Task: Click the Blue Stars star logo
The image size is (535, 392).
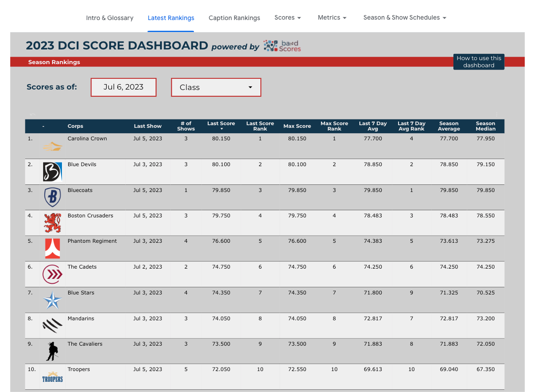Action: [x=52, y=300]
